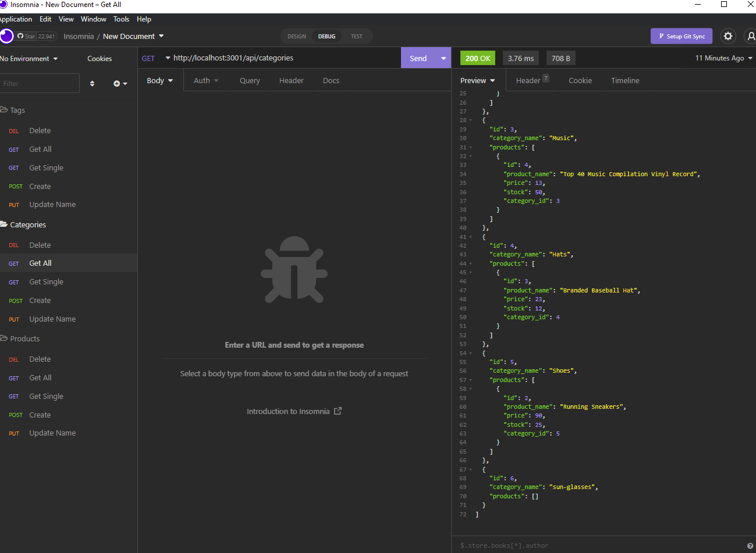Open the View menu

[66, 19]
